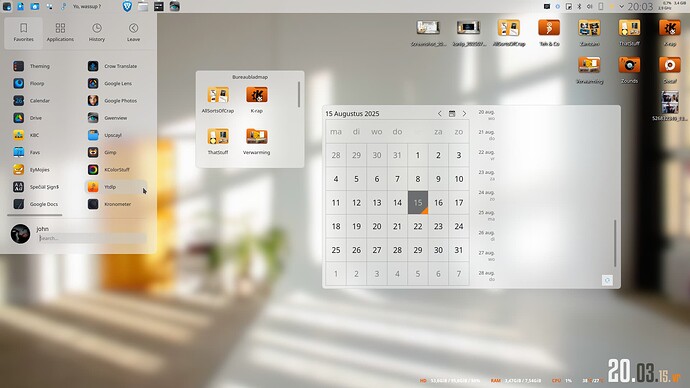Launch Upscayl from favorites
690x388 pixels.
point(115,135)
